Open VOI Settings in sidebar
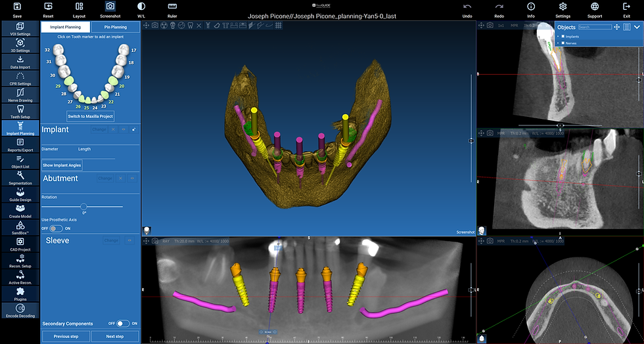 pos(20,29)
